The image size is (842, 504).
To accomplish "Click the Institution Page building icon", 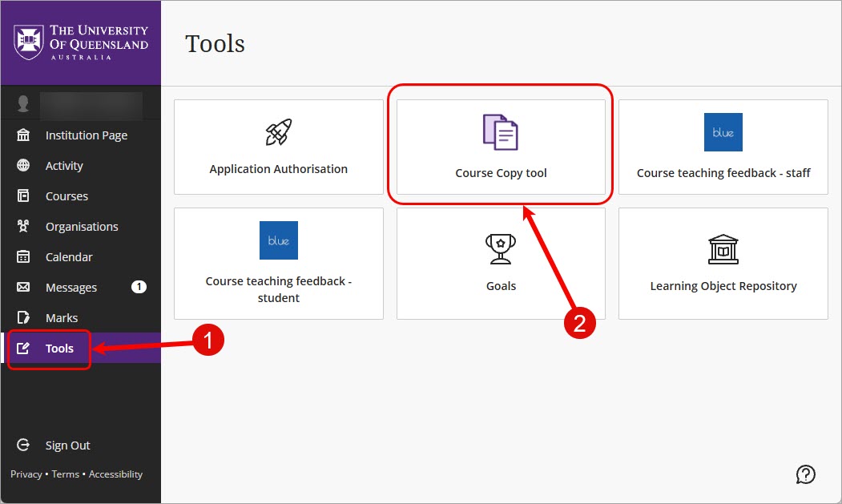I will [x=23, y=135].
